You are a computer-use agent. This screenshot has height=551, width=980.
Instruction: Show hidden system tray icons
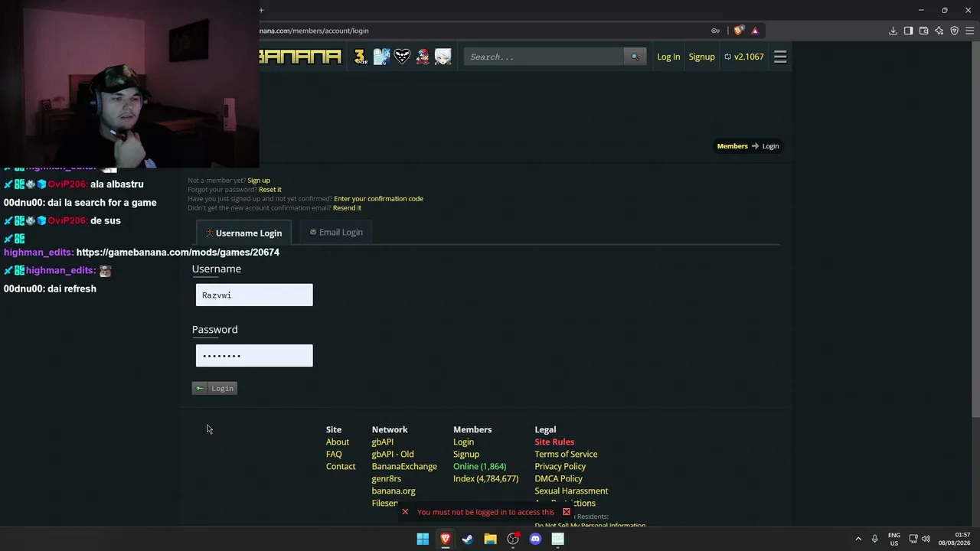(x=858, y=539)
